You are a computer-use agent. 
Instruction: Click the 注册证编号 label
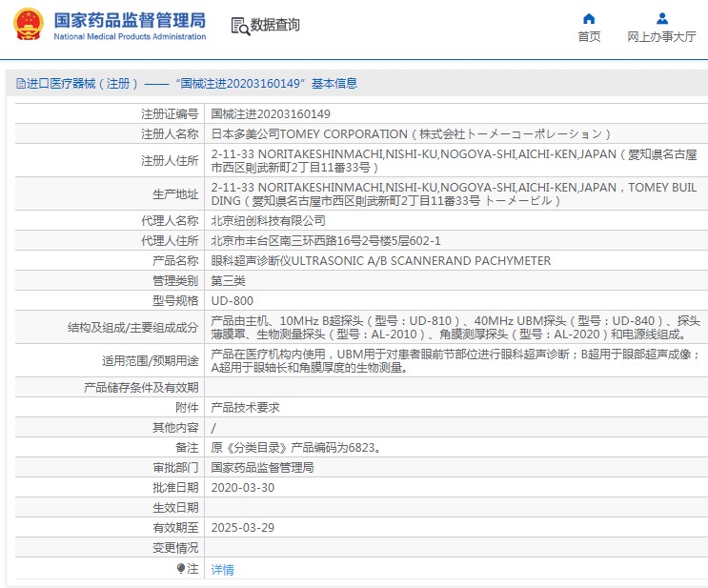point(170,114)
